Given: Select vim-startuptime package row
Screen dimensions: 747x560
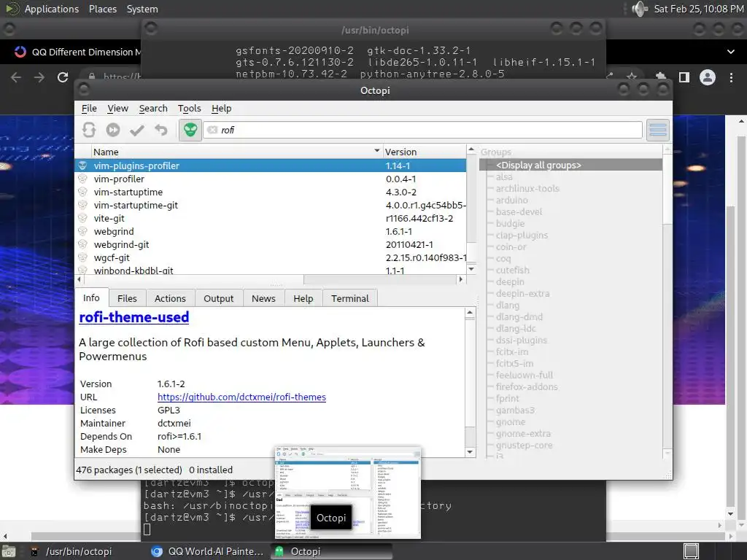Looking at the screenshot, I should point(271,192).
